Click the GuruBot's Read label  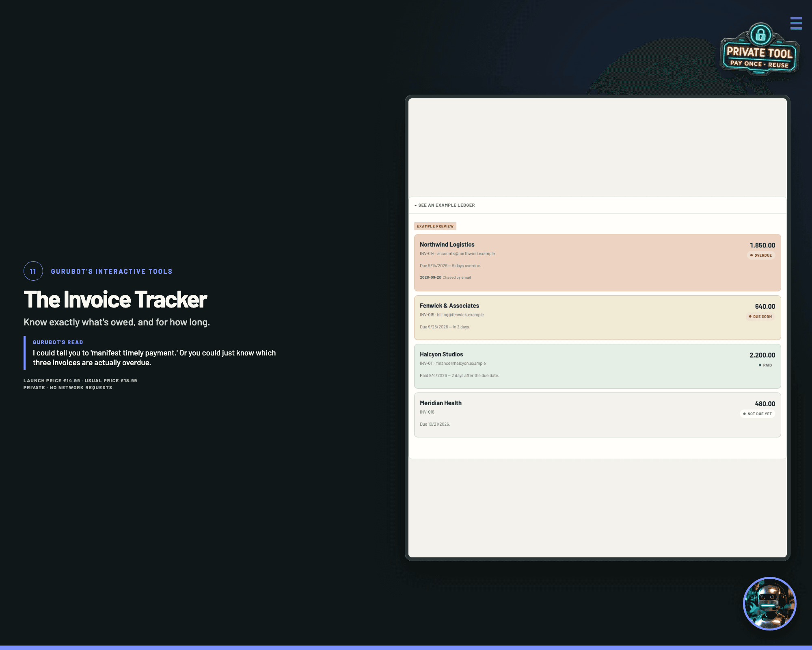coord(58,342)
